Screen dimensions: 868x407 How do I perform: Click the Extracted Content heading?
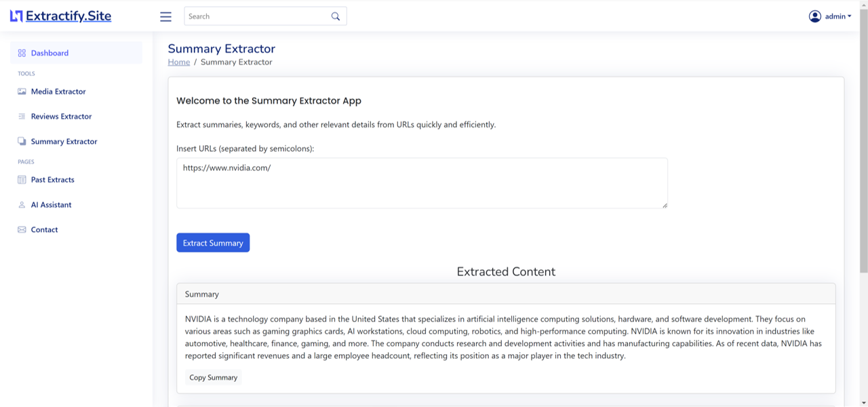pos(506,272)
